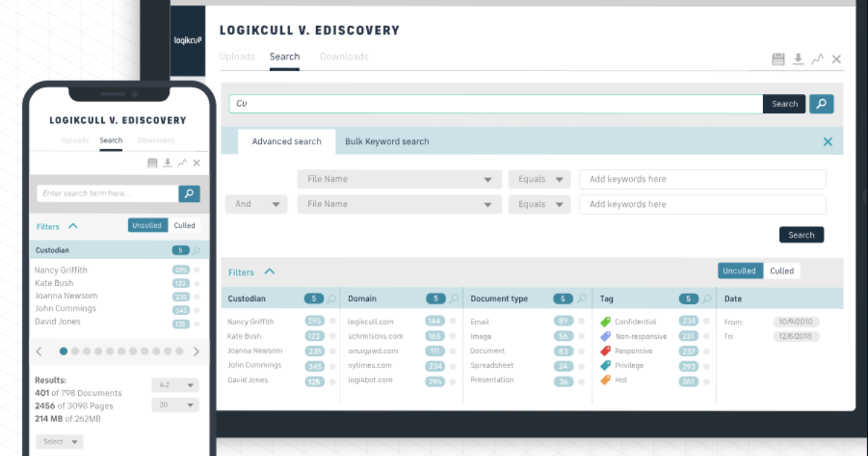Select the radio dot for nytimes.com

click(453, 366)
